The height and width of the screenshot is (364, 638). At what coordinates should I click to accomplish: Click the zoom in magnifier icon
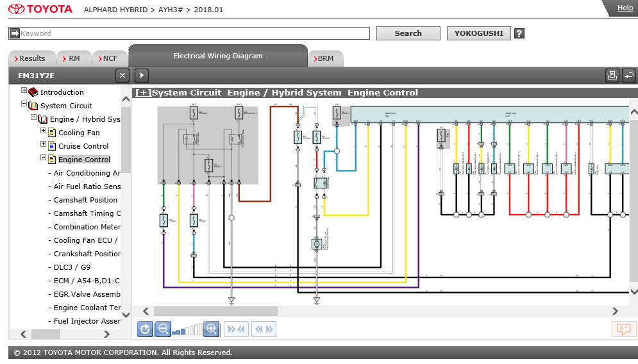[x=211, y=329]
